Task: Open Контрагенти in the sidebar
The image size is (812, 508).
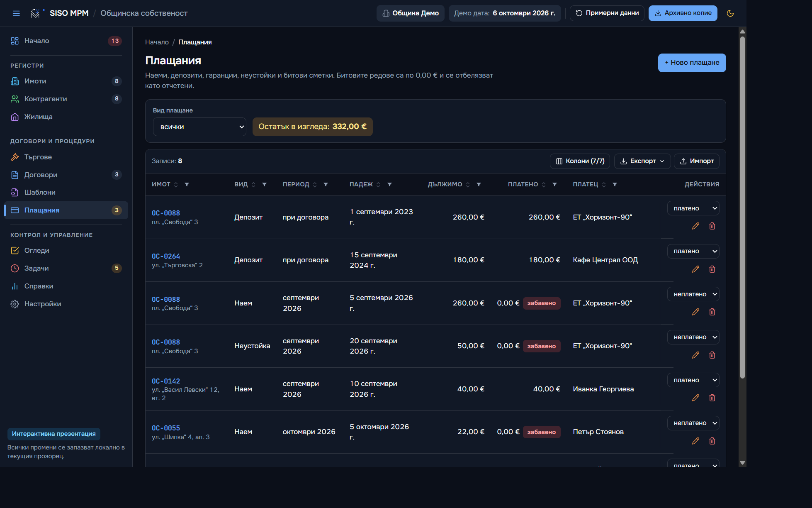Action: (66, 99)
